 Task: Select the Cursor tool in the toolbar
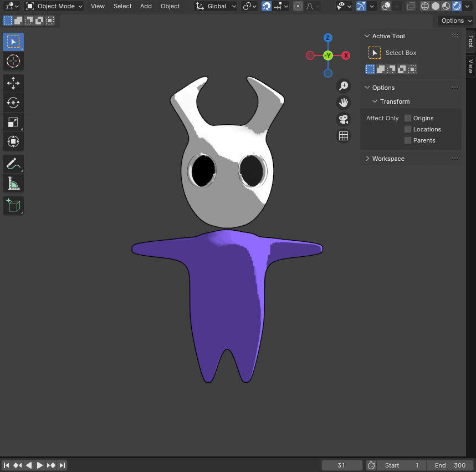(x=13, y=60)
